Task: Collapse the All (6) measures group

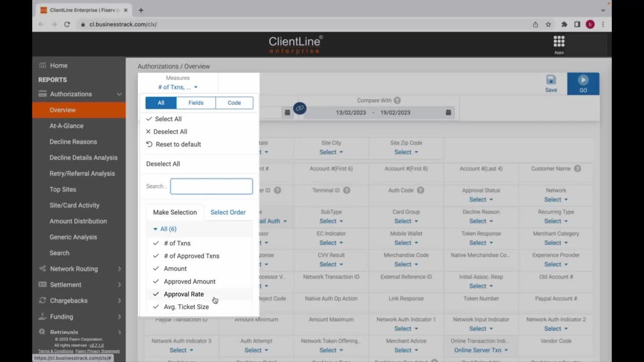Action: click(x=155, y=229)
